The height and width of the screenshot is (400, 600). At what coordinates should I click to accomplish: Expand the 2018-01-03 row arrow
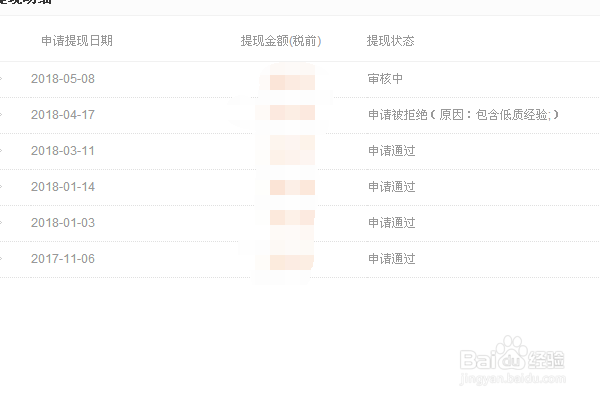tap(1, 223)
